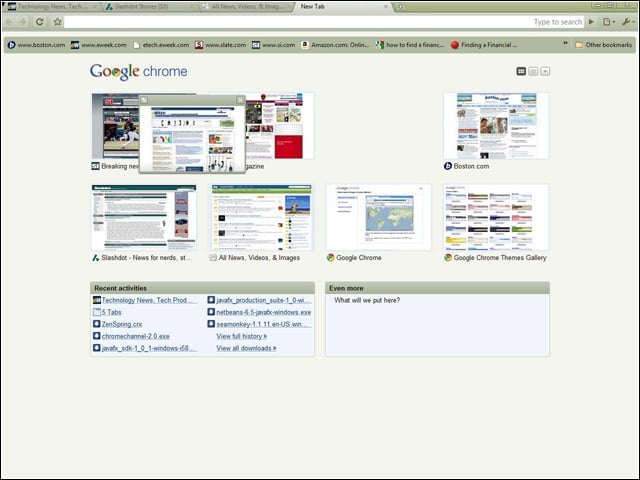640x480 pixels.
Task: Click the Google chrome logo
Action: (x=139, y=72)
